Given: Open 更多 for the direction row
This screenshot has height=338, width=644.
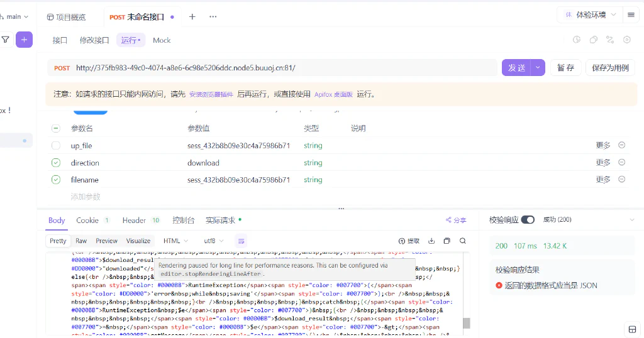Looking at the screenshot, I should click(603, 163).
